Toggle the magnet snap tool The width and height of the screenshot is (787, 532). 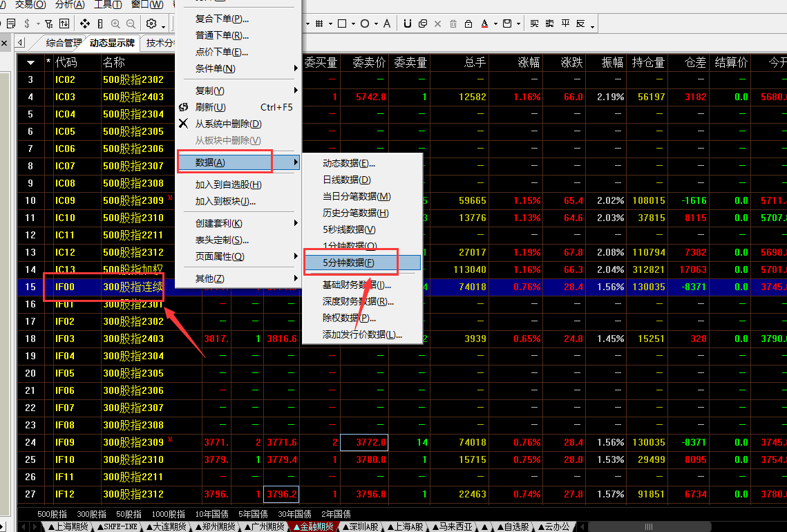[407, 23]
